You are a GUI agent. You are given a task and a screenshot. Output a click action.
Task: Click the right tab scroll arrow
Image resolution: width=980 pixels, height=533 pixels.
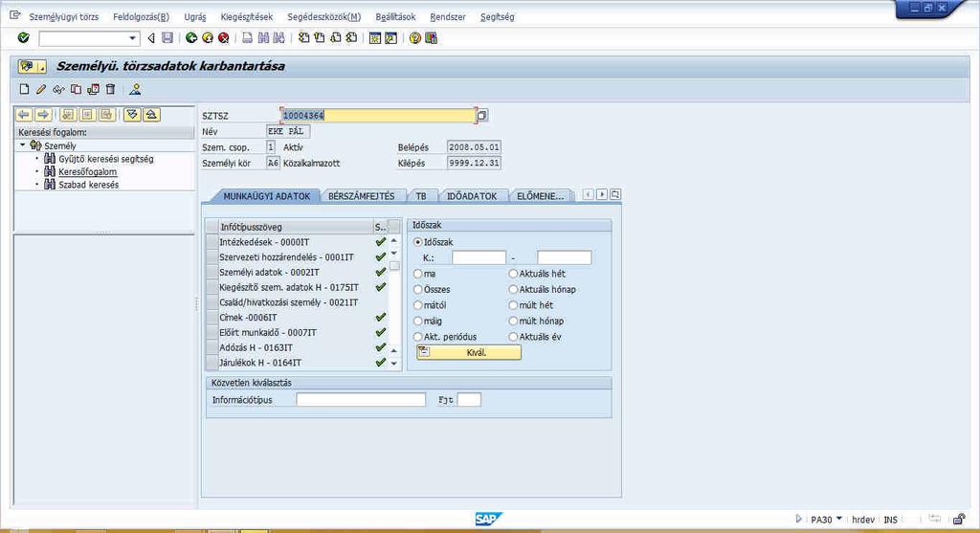coord(601,194)
